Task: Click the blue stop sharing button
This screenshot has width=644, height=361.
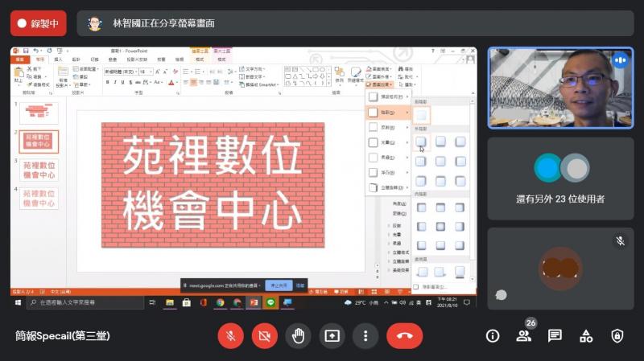Action: (279, 285)
